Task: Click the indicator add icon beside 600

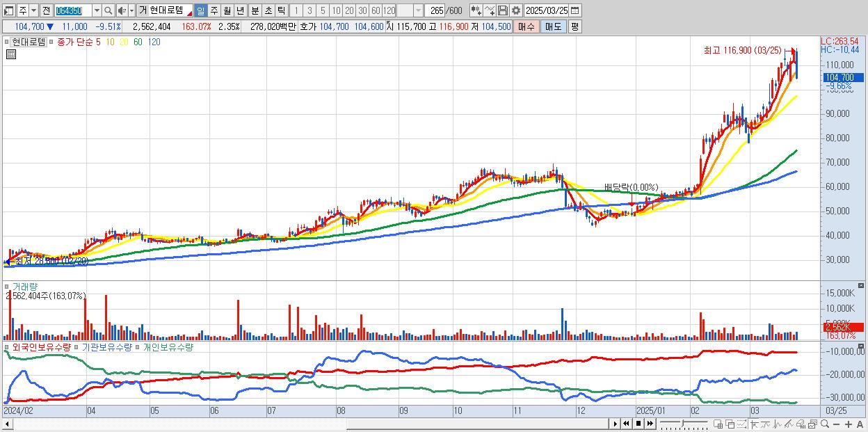Action: [x=476, y=10]
